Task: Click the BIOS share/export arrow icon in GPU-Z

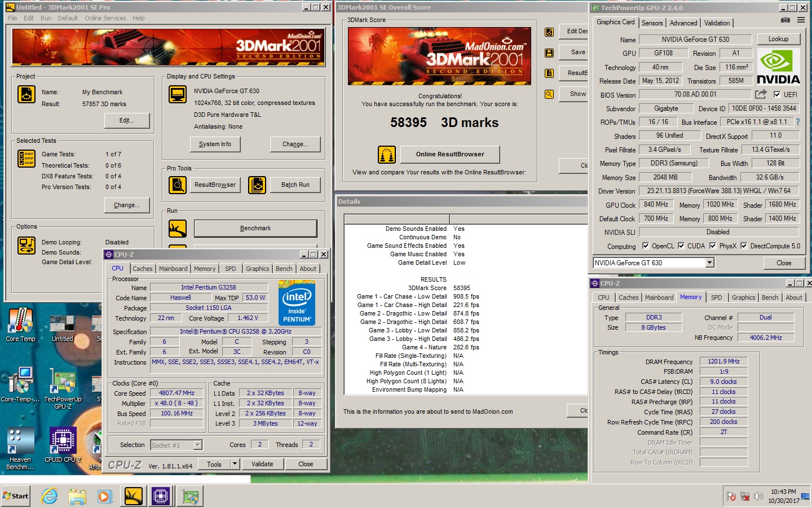Action: 761,94
